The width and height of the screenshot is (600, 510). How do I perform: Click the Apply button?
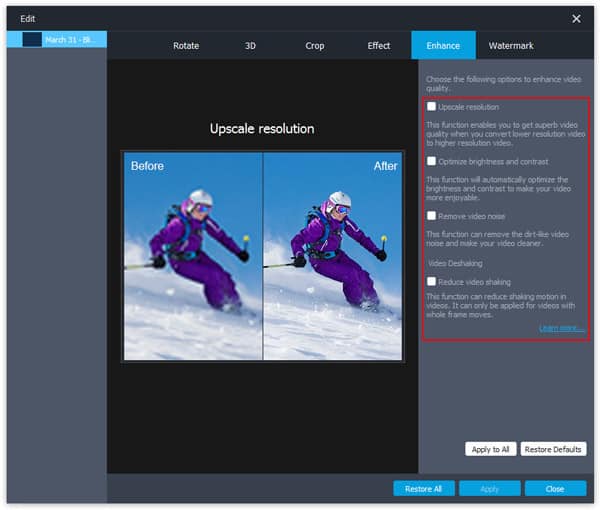[489, 489]
